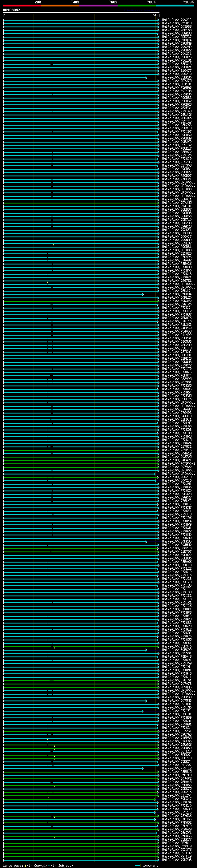
Task: Select the UniRef100_B6EBD7 label
Action: [177, 210]
